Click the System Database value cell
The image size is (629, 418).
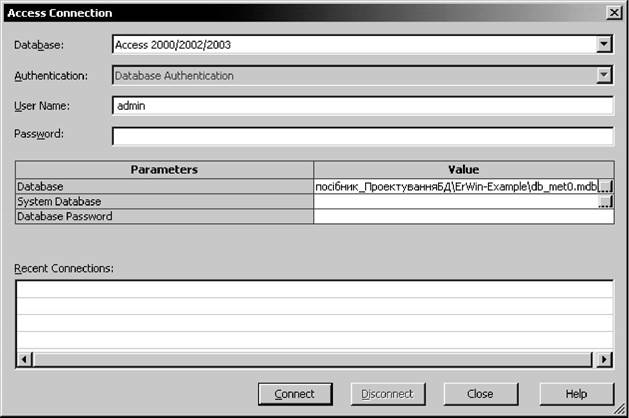tap(455, 201)
